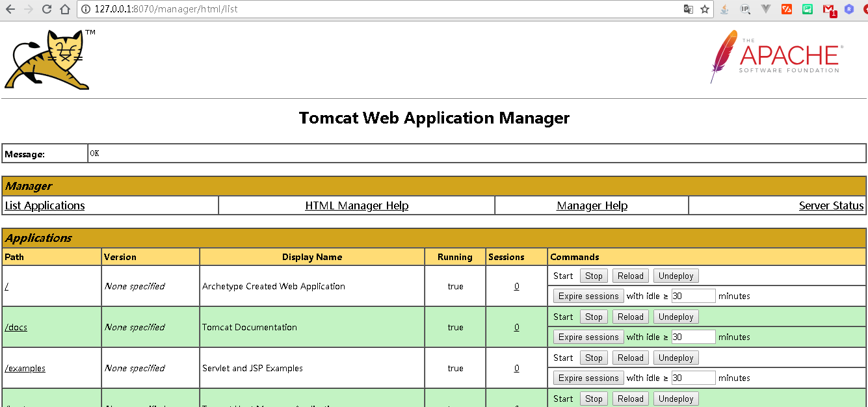Bookmark this page with the star icon
Image resolution: width=868 pixels, height=407 pixels.
click(705, 9)
